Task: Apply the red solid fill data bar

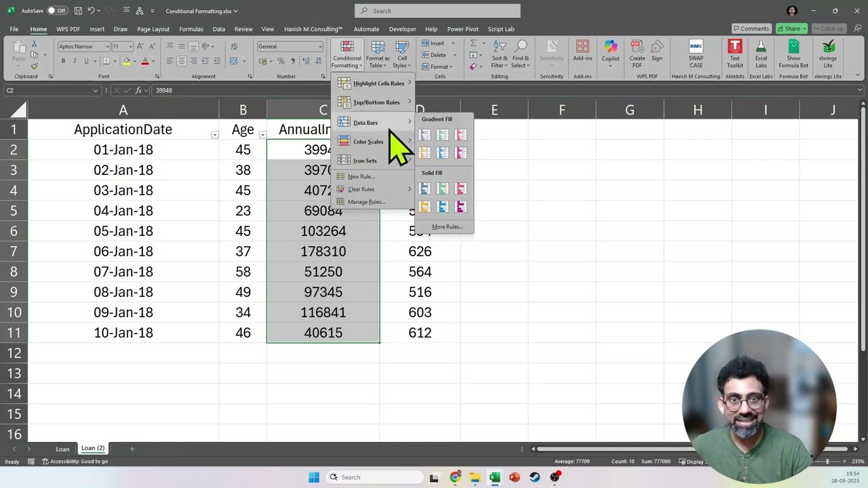Action: [x=461, y=188]
